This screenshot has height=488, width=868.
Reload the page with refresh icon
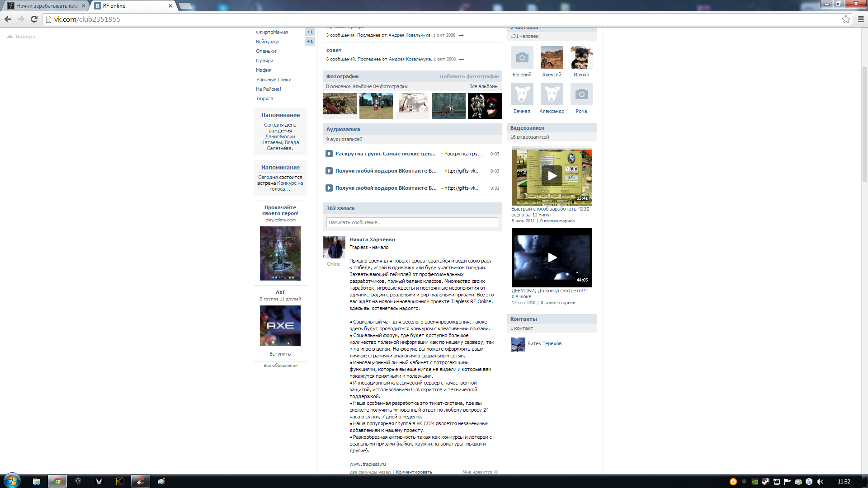34,19
